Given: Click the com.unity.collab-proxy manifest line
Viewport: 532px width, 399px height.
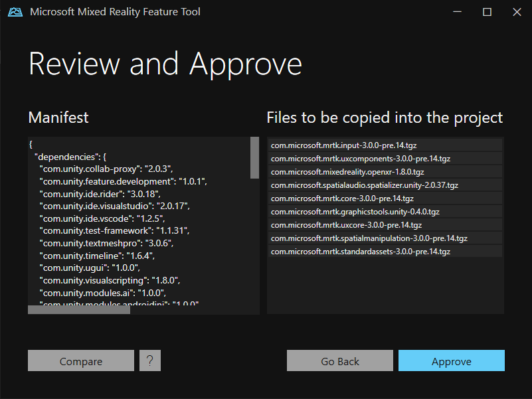Looking at the screenshot, I should (106, 169).
